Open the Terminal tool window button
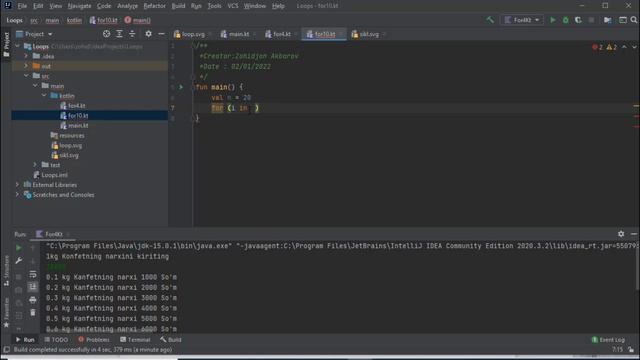 click(135, 339)
